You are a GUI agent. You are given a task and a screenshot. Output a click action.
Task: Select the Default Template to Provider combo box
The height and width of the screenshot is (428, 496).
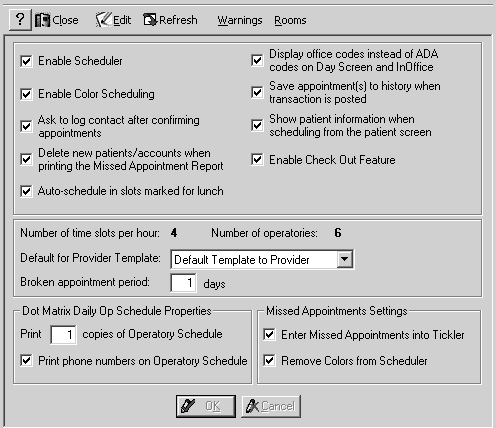pos(262,259)
